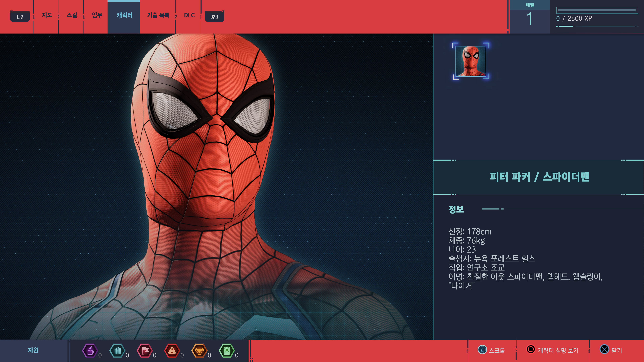Click the level number 1
644x362 pixels.
click(529, 19)
